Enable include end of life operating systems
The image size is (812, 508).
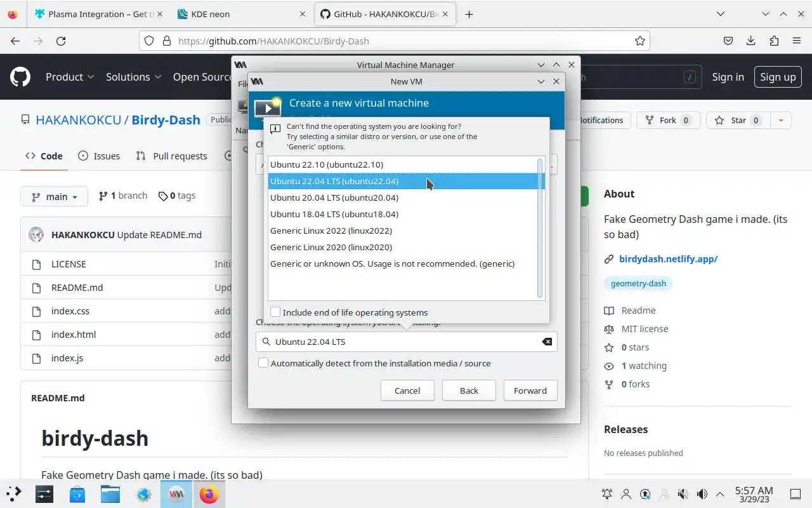coord(275,312)
